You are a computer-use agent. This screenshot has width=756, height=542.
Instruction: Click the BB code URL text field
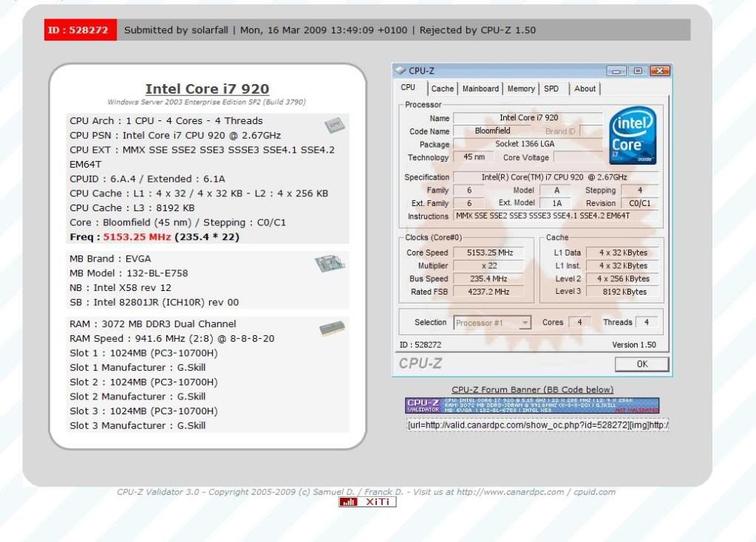(x=537, y=425)
